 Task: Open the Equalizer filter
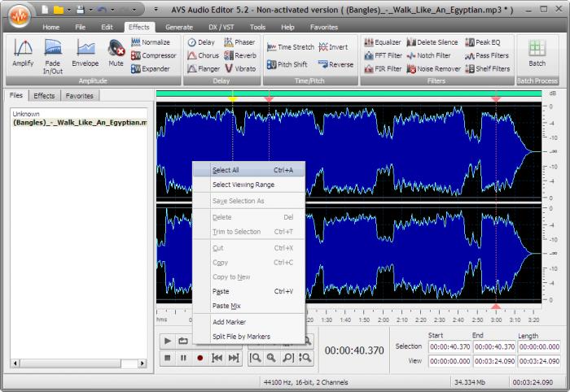(x=383, y=42)
